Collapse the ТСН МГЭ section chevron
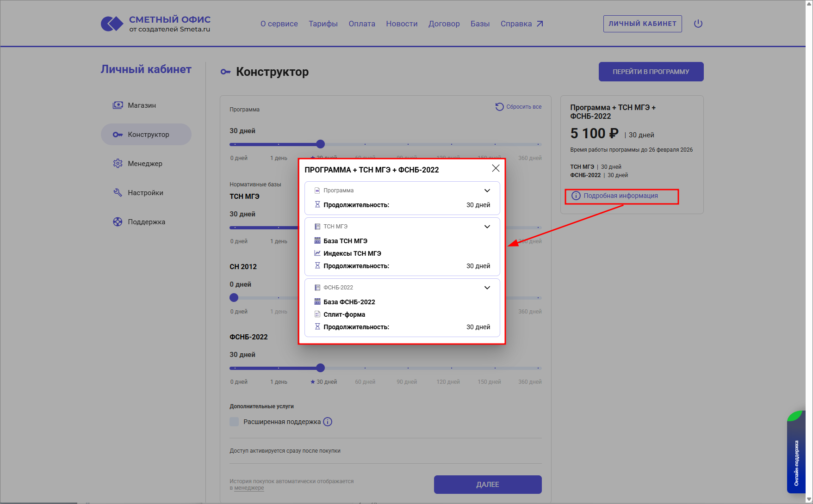813x504 pixels. [487, 227]
